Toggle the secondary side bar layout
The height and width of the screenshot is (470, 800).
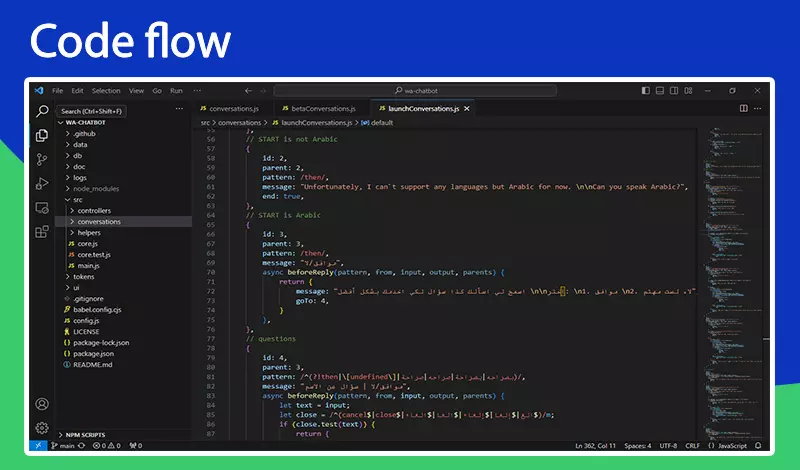click(674, 90)
